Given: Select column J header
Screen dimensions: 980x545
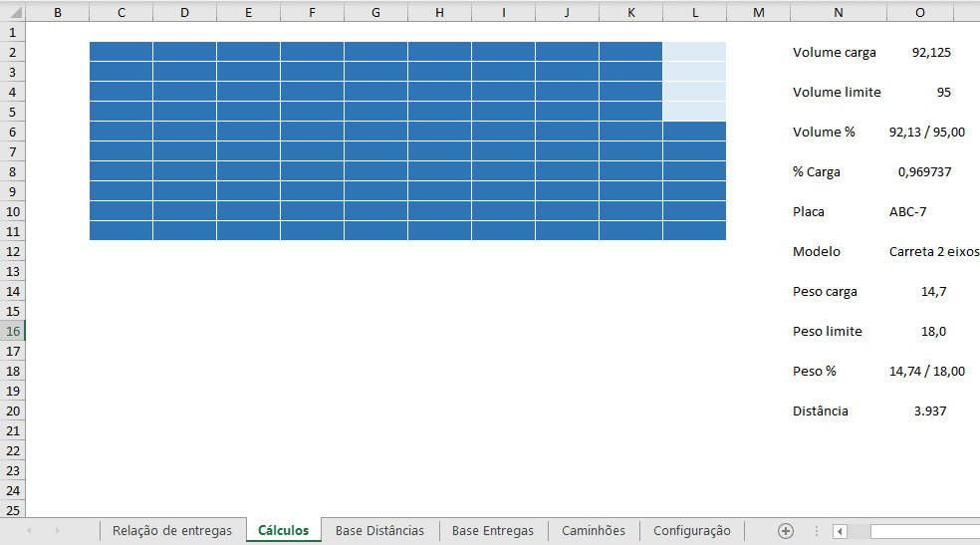Looking at the screenshot, I should [x=568, y=13].
